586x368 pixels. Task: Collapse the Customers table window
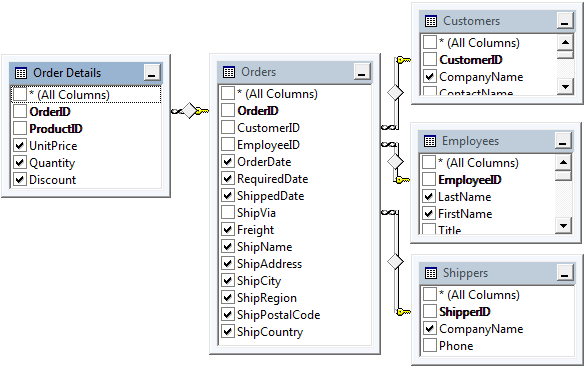point(565,21)
